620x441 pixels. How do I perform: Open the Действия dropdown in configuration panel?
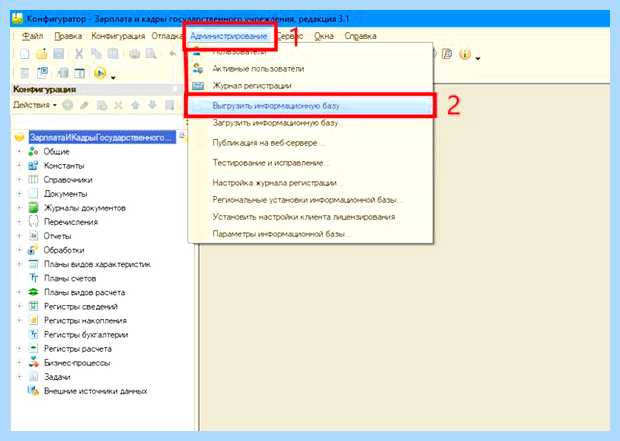(x=35, y=105)
